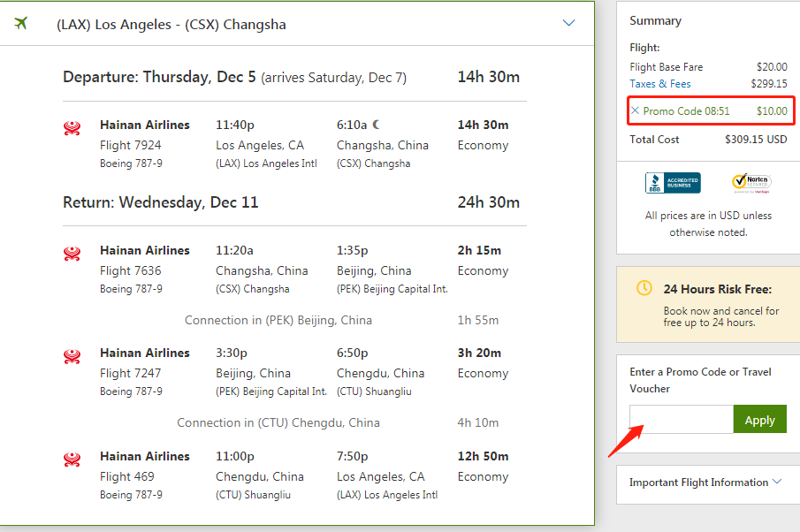This screenshot has height=532, width=800.
Task: Click Flight 7247 text
Action: pos(131,373)
